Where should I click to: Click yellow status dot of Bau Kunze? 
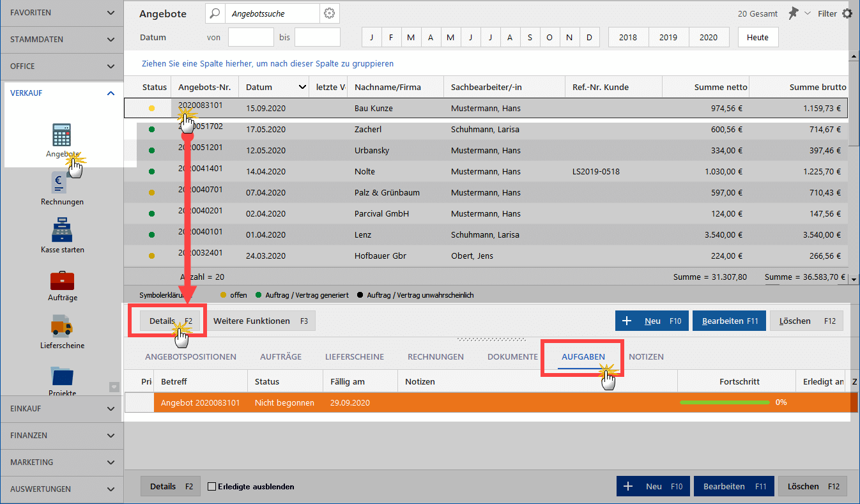151,109
